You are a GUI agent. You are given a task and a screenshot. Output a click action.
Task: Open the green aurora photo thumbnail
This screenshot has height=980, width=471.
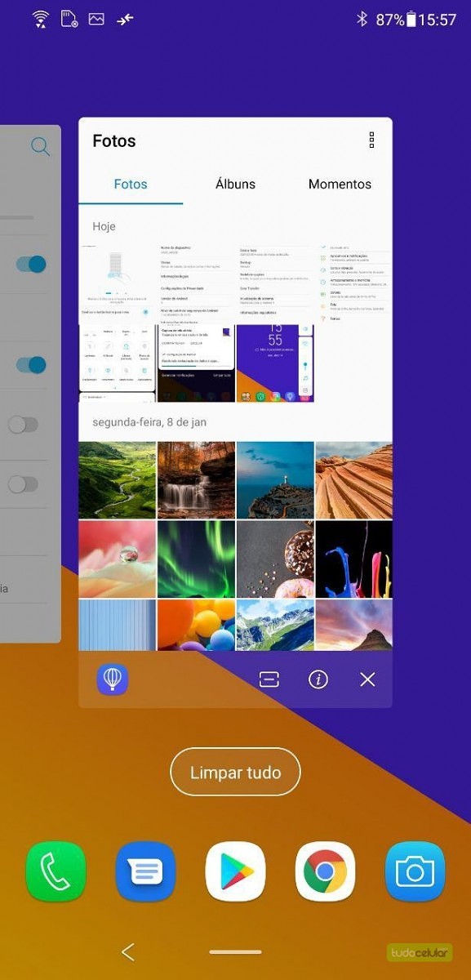tap(196, 560)
